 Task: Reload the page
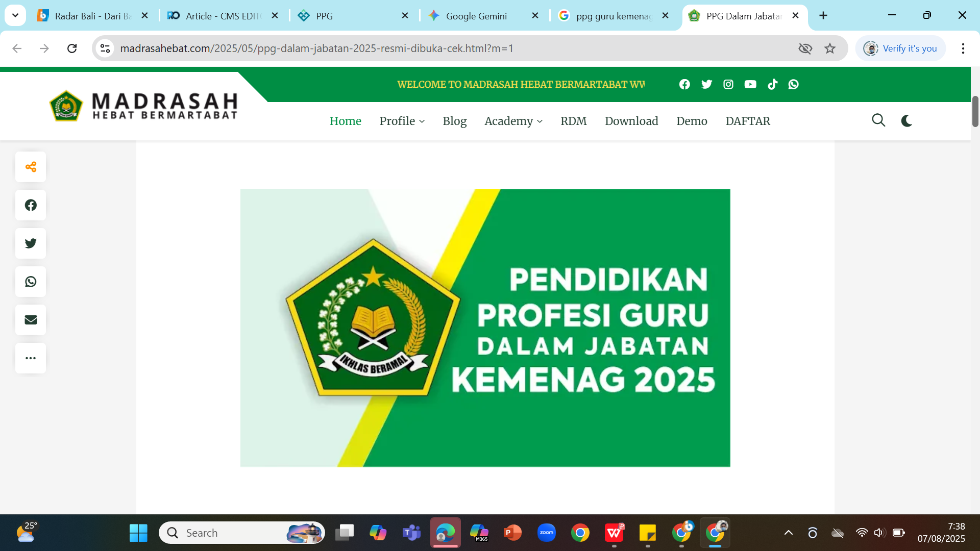click(72, 48)
